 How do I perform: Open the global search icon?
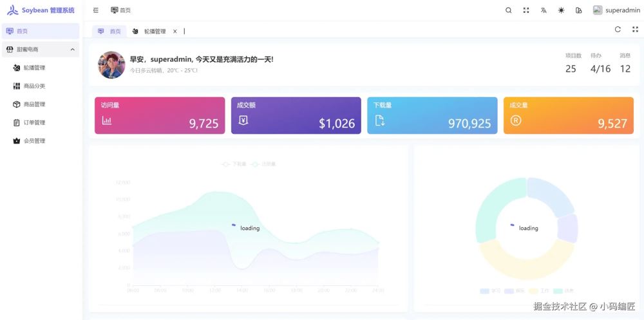[509, 10]
